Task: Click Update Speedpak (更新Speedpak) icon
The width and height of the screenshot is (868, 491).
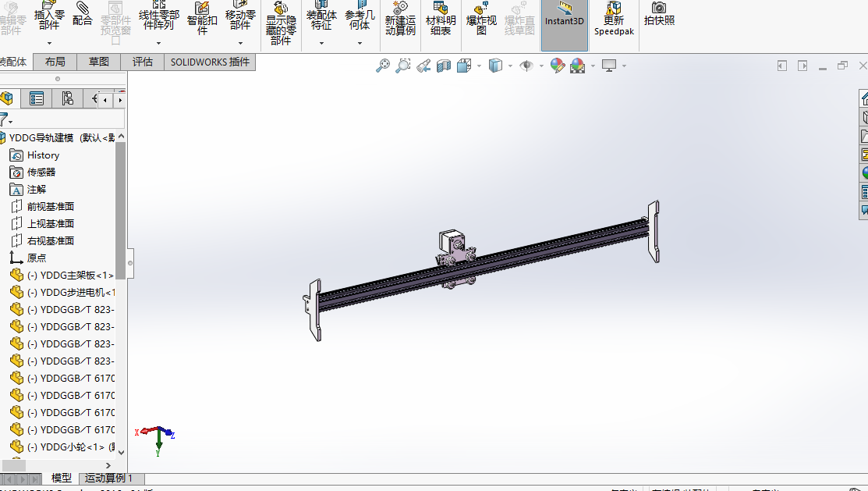Action: coord(614,18)
